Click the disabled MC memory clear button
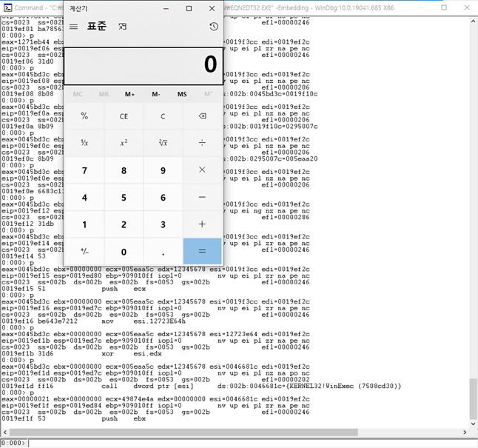 [x=78, y=94]
